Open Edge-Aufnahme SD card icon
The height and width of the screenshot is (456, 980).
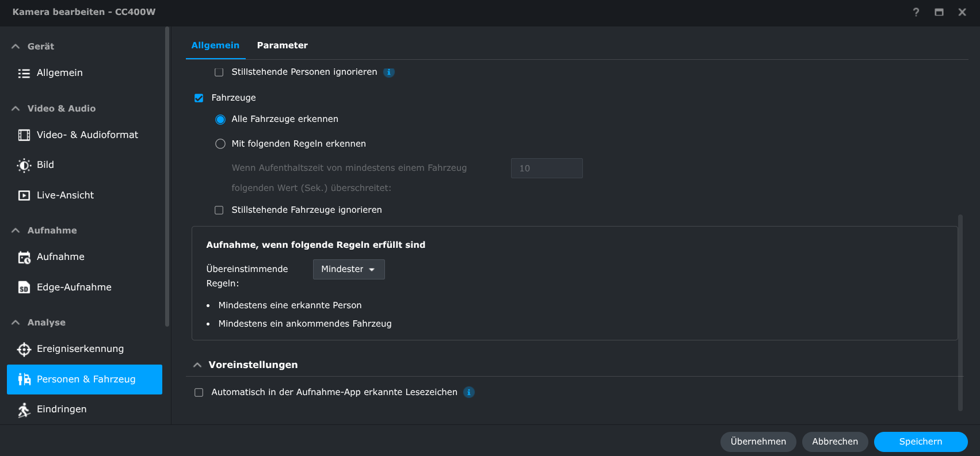pyautogui.click(x=24, y=288)
